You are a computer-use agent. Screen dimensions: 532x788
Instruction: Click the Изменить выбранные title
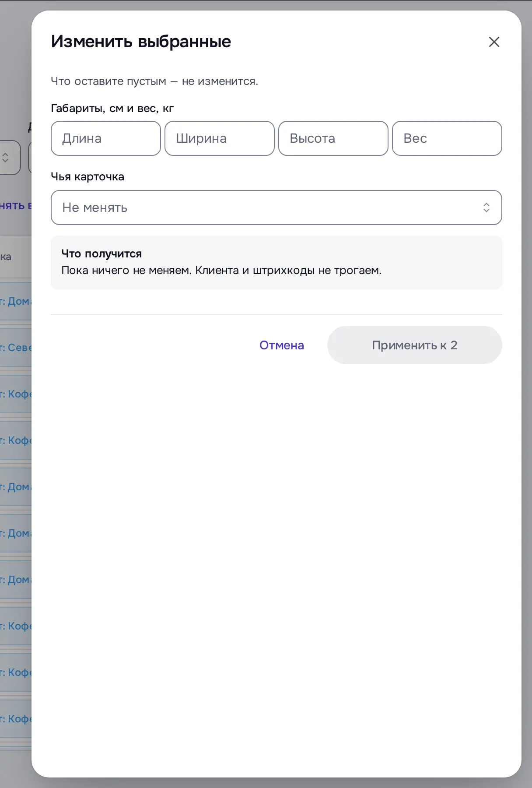click(x=141, y=42)
